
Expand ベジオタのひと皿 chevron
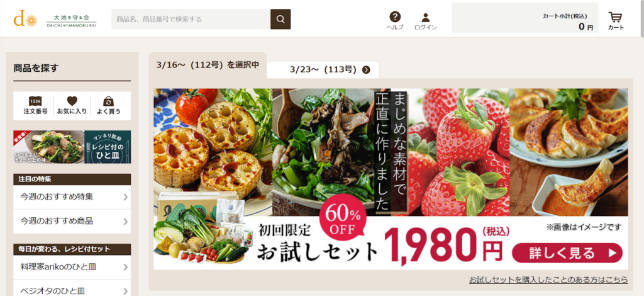coord(125,291)
